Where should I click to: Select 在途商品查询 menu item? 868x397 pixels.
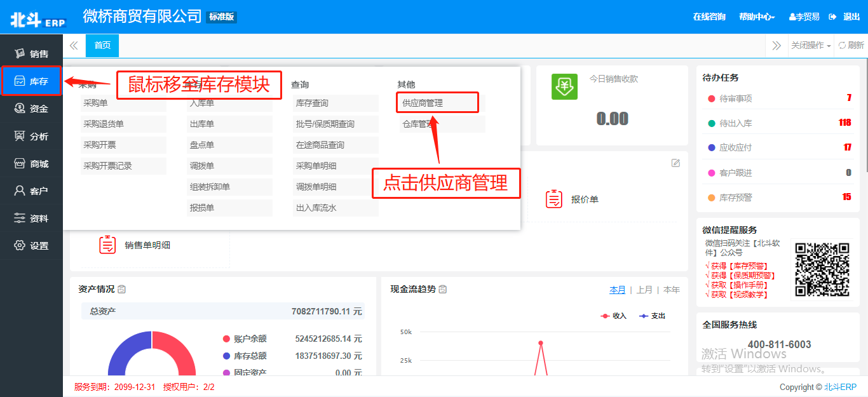tap(336, 145)
